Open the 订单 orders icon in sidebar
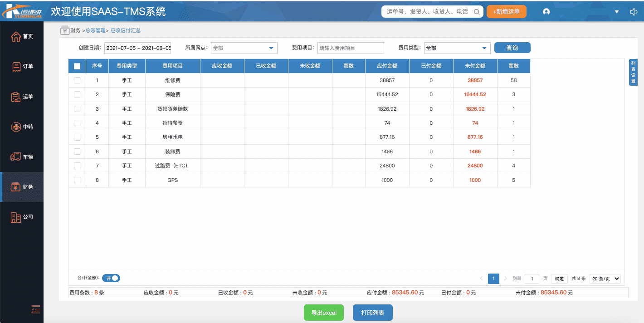644x323 pixels. (x=16, y=66)
